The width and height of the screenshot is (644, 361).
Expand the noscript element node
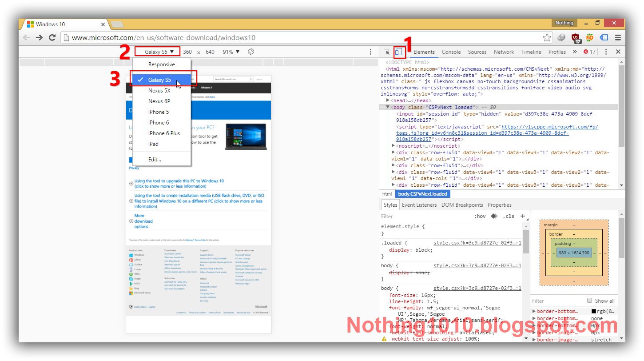point(394,146)
